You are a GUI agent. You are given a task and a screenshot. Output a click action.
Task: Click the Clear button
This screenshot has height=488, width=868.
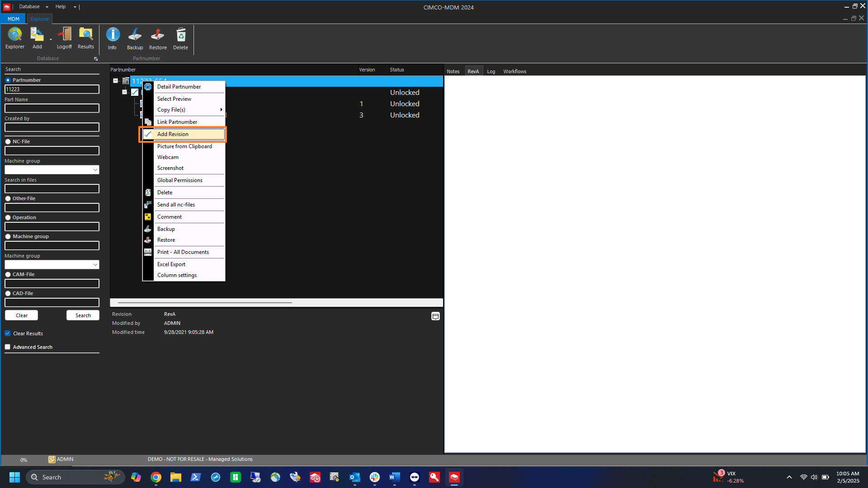21,315
